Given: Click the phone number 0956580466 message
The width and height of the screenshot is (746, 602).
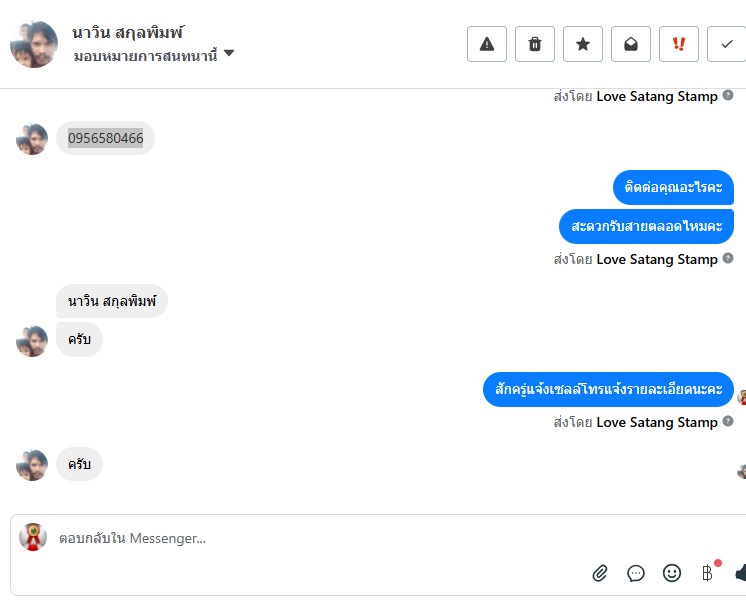Looking at the screenshot, I should coord(105,138).
